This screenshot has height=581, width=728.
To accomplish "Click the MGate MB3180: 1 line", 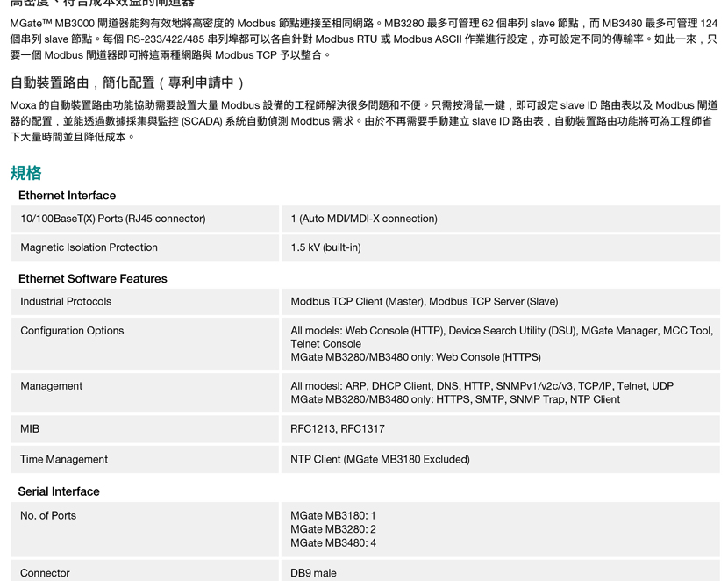I will 333,515.
